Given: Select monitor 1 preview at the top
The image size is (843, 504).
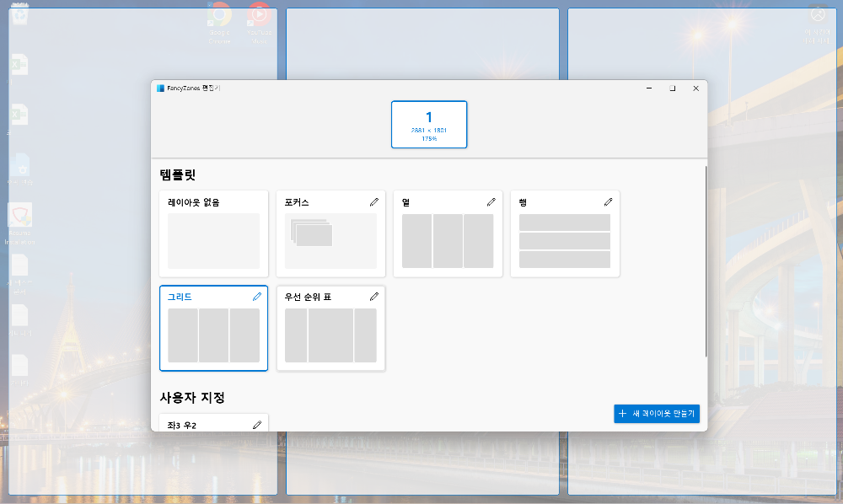Looking at the screenshot, I should tap(429, 124).
